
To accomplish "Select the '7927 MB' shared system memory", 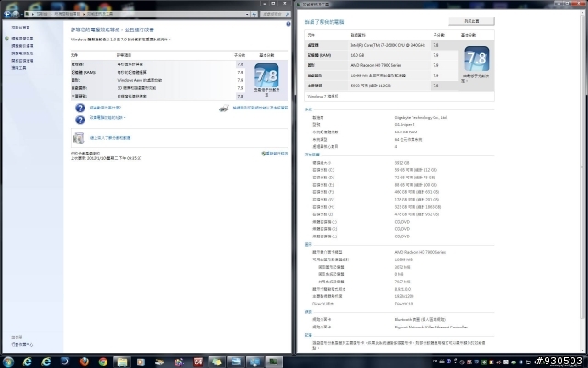I will [402, 282].
